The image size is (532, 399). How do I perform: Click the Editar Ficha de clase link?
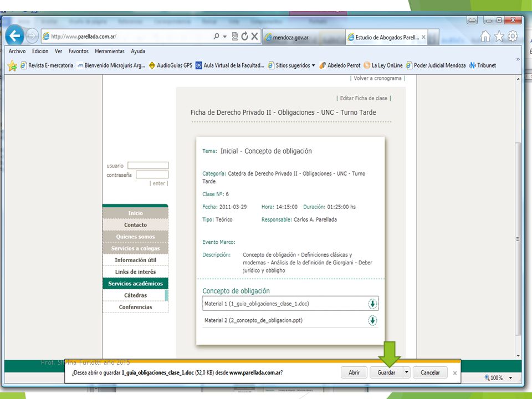pos(364,99)
